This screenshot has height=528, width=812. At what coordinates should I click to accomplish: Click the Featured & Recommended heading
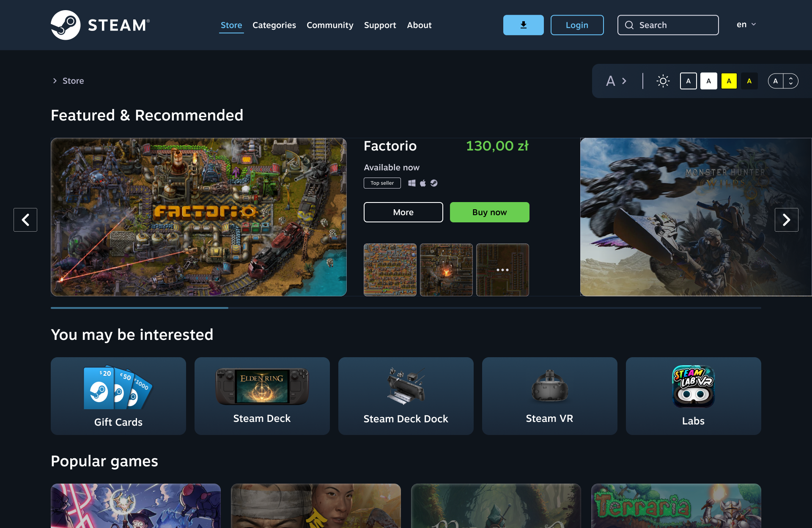click(147, 115)
